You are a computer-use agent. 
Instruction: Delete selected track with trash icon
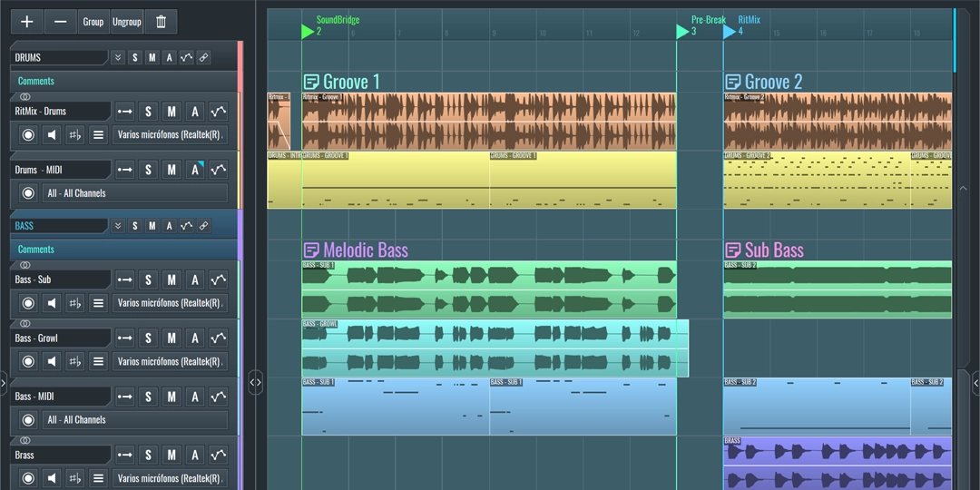[161, 22]
